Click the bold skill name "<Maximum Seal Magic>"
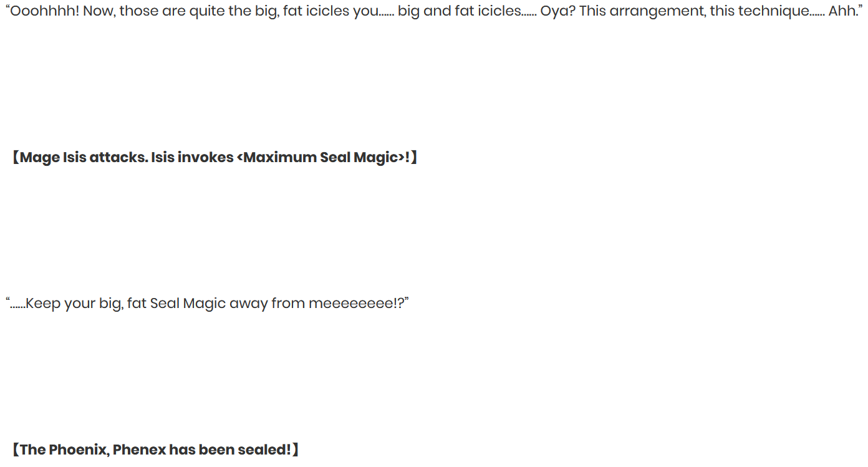868x467 pixels. (x=321, y=158)
